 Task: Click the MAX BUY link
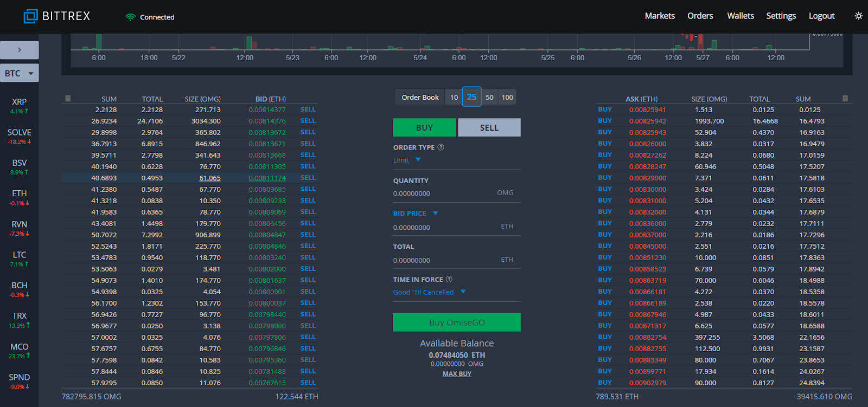click(x=457, y=374)
